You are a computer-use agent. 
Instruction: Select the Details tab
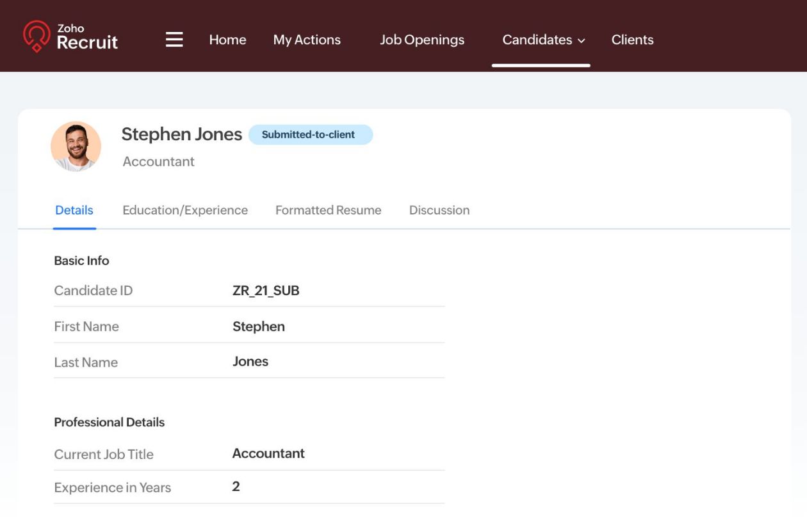pyautogui.click(x=74, y=210)
